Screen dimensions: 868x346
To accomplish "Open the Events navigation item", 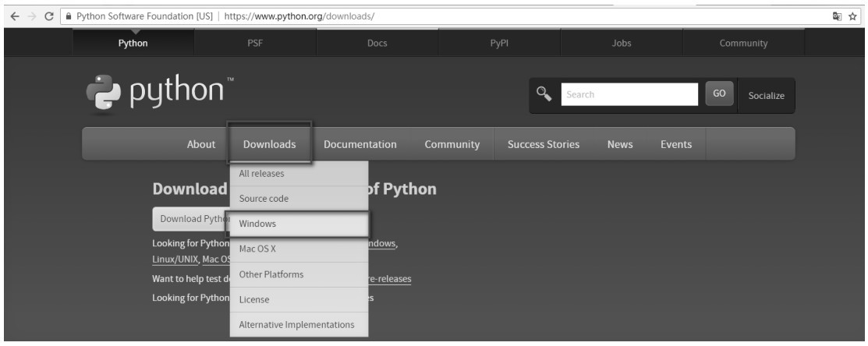I will 676,144.
